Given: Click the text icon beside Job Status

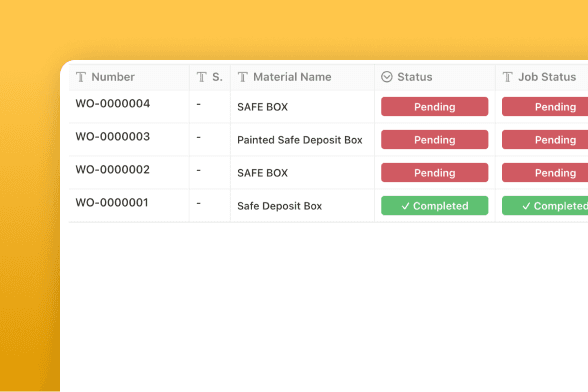Looking at the screenshot, I should 508,77.
